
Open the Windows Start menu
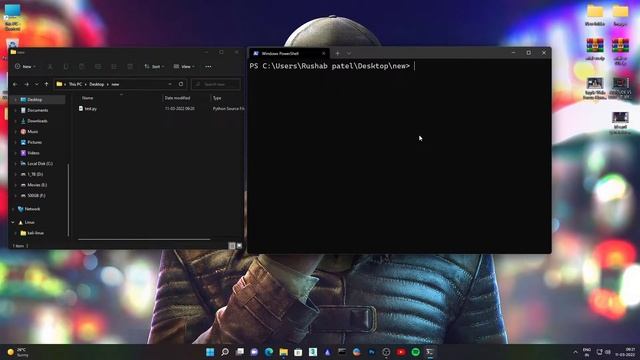(210, 352)
